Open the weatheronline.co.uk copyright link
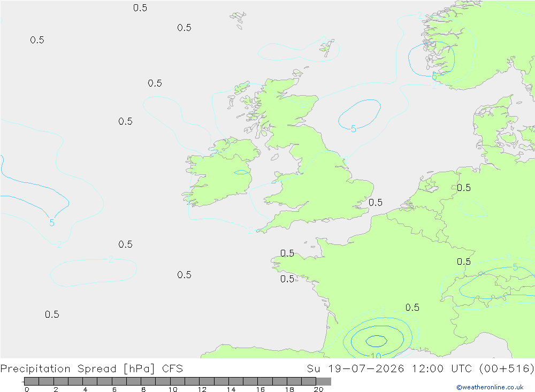Image resolution: width=535 pixels, height=392 pixels. click(x=490, y=387)
